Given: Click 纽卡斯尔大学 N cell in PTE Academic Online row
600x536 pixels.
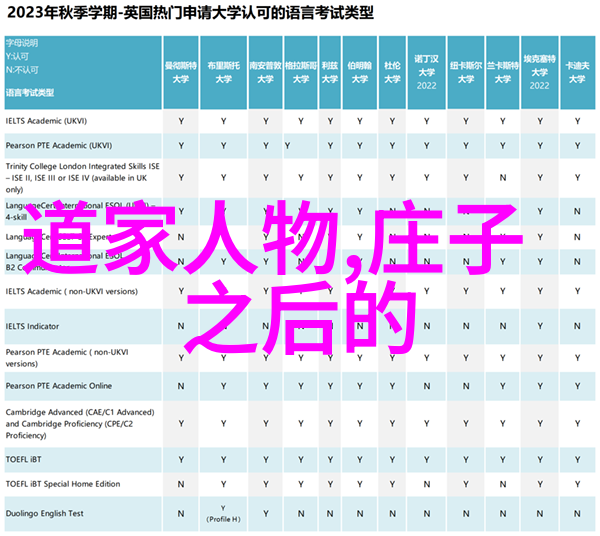Looking at the screenshot, I should tap(466, 386).
